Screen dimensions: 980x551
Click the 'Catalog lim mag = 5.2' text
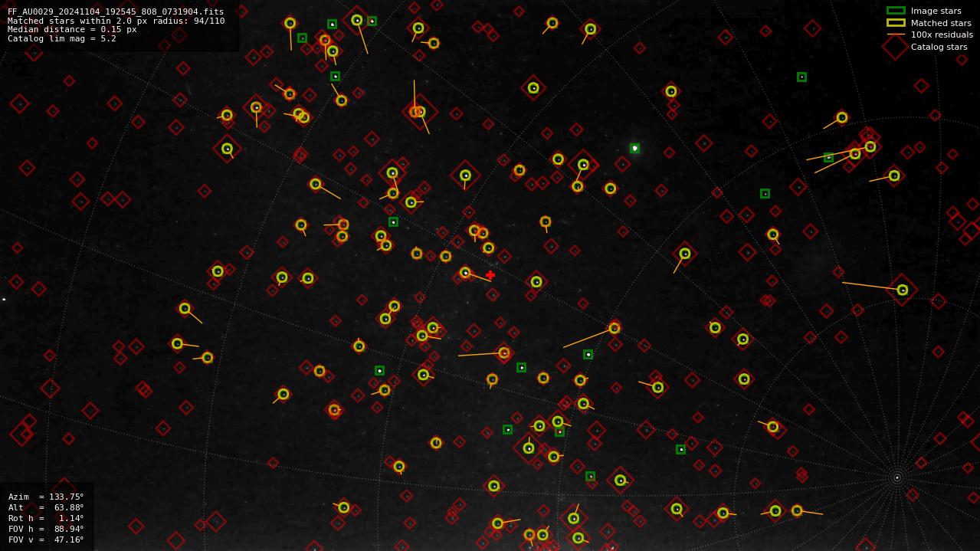pyautogui.click(x=62, y=38)
